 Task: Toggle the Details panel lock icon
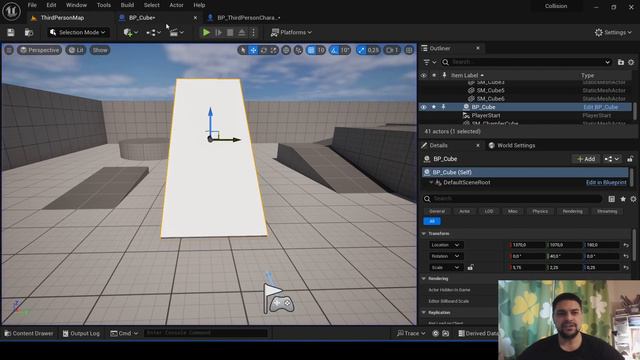click(630, 159)
